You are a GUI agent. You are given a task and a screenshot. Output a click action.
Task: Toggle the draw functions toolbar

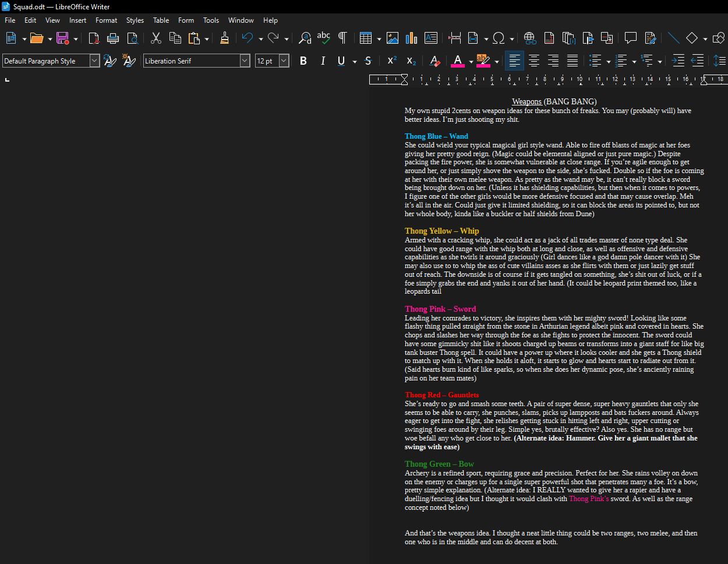pos(719,38)
